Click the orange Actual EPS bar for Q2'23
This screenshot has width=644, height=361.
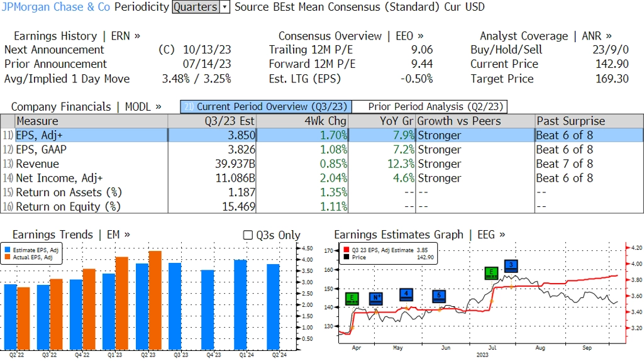(155, 301)
